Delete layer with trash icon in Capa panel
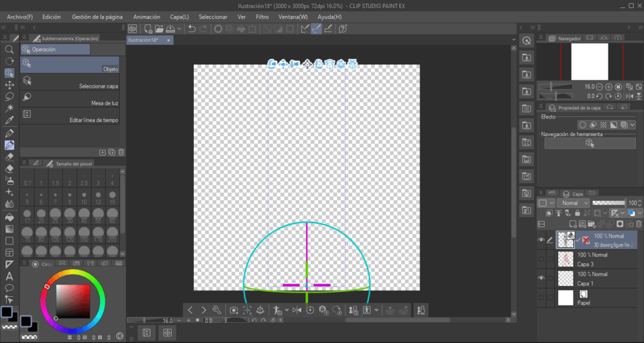Viewport: 644px width, 343px height. coord(639,224)
